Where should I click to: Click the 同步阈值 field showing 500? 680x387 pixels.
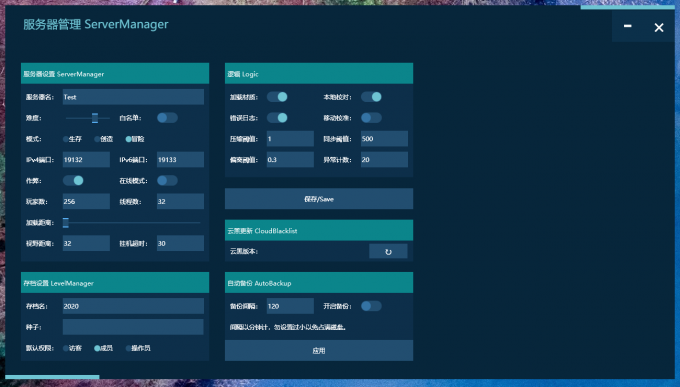pyautogui.click(x=384, y=139)
